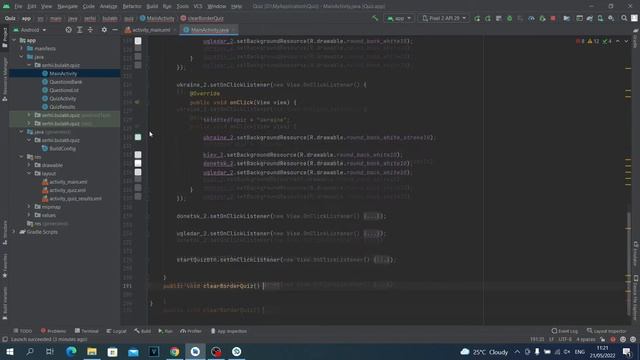Open the Microsoft Edge taskbar icon
The image size is (640, 360).
click(x=71, y=351)
